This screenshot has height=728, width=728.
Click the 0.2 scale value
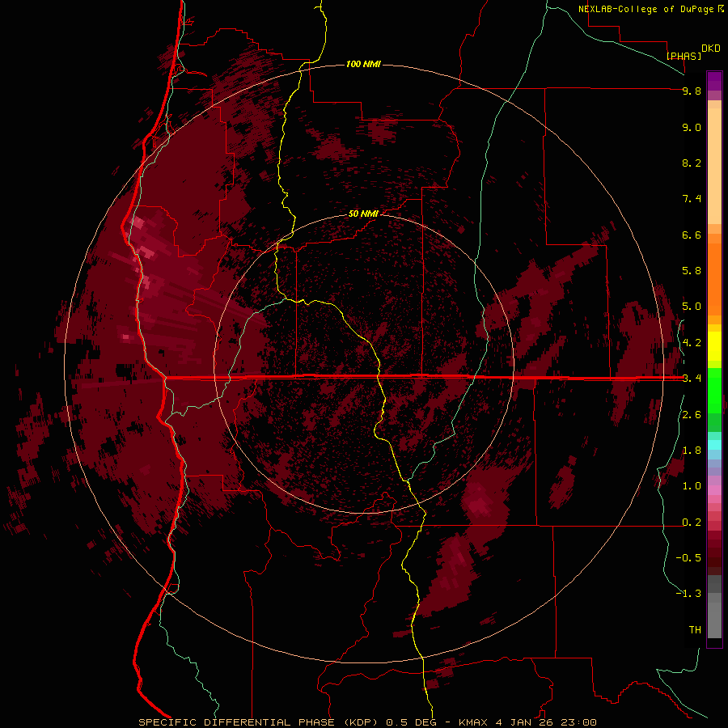(692, 523)
